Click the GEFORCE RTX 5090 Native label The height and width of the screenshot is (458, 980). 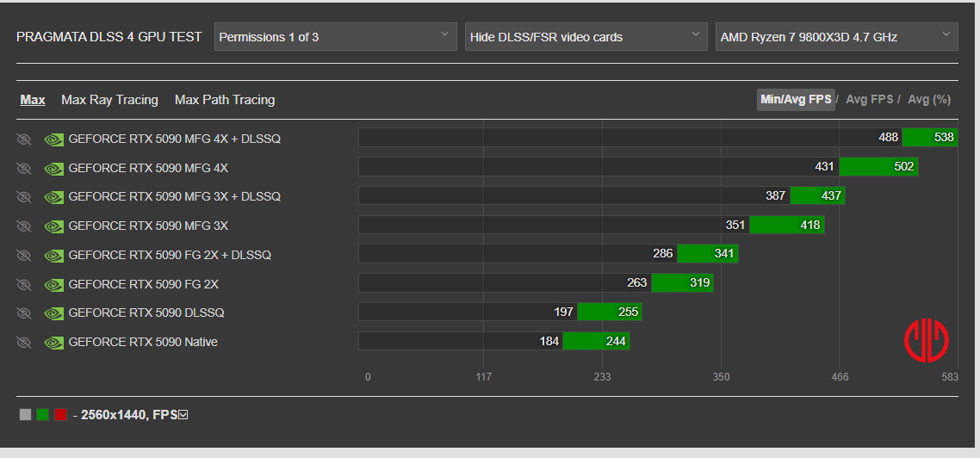(x=143, y=343)
